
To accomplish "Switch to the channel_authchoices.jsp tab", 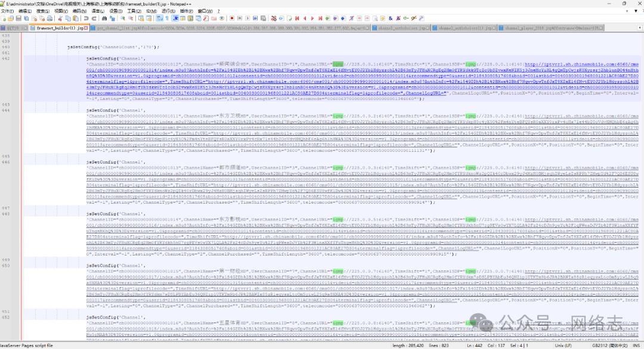I will [401, 28].
